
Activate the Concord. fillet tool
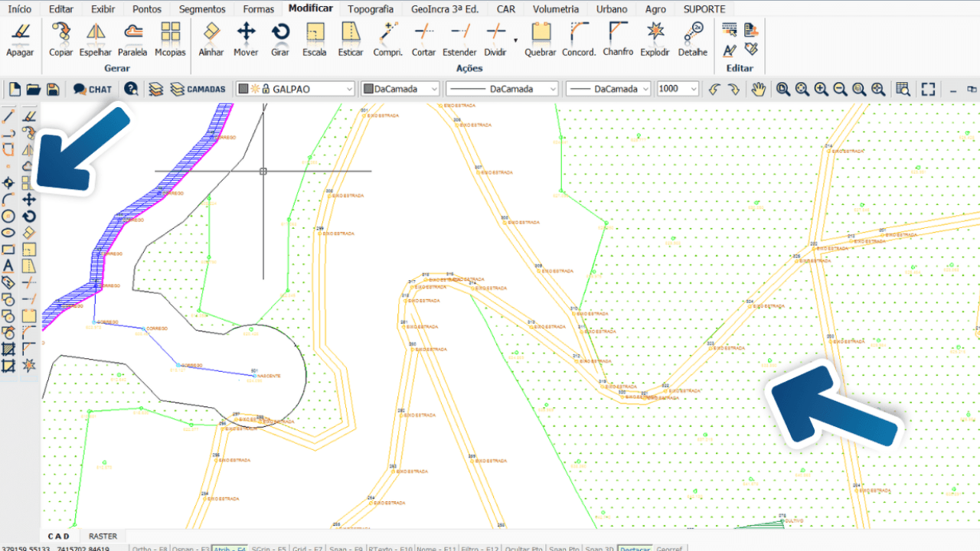coord(579,39)
